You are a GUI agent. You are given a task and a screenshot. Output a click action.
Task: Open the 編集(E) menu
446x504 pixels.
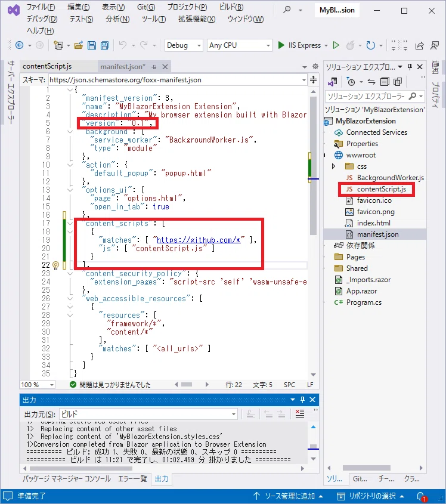(78, 7)
